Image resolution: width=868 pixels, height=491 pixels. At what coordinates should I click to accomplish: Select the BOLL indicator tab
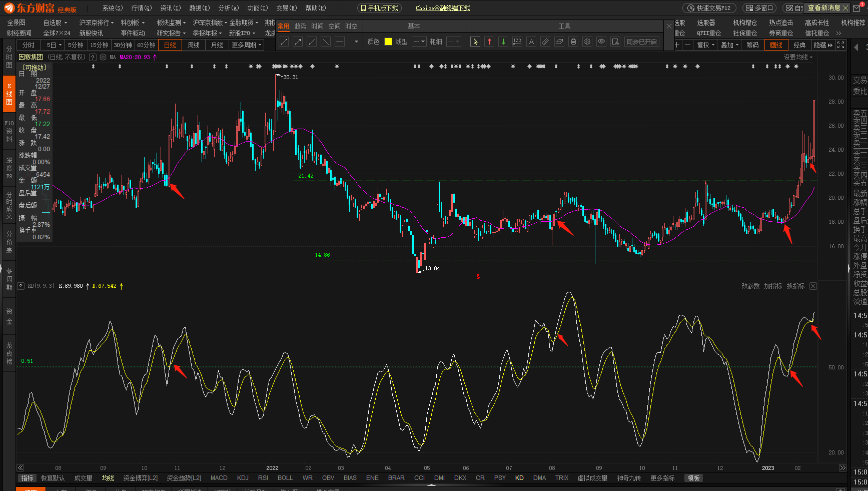pyautogui.click(x=285, y=478)
